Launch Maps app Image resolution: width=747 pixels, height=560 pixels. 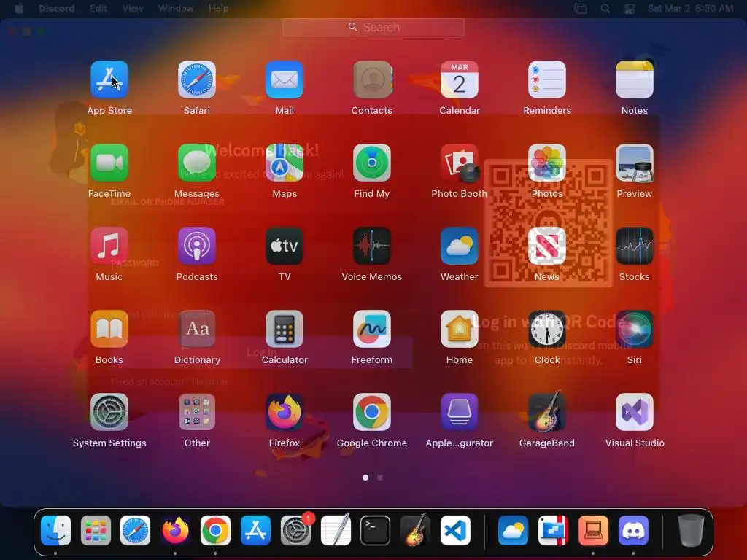click(x=285, y=163)
